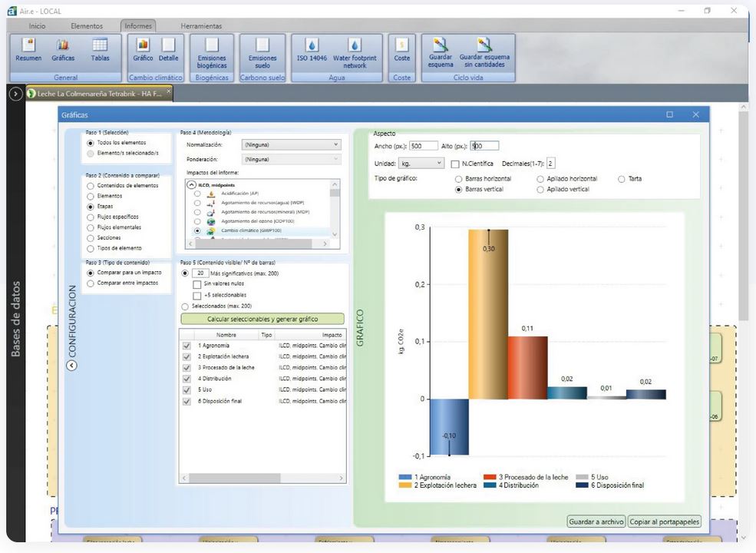Select Flujos específicos radio option

90,217
